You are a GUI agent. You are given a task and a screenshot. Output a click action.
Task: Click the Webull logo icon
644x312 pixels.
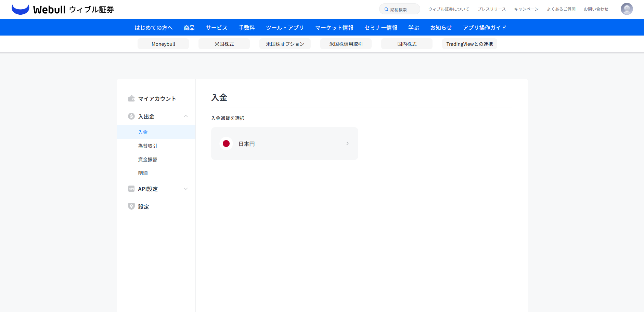[21, 9]
